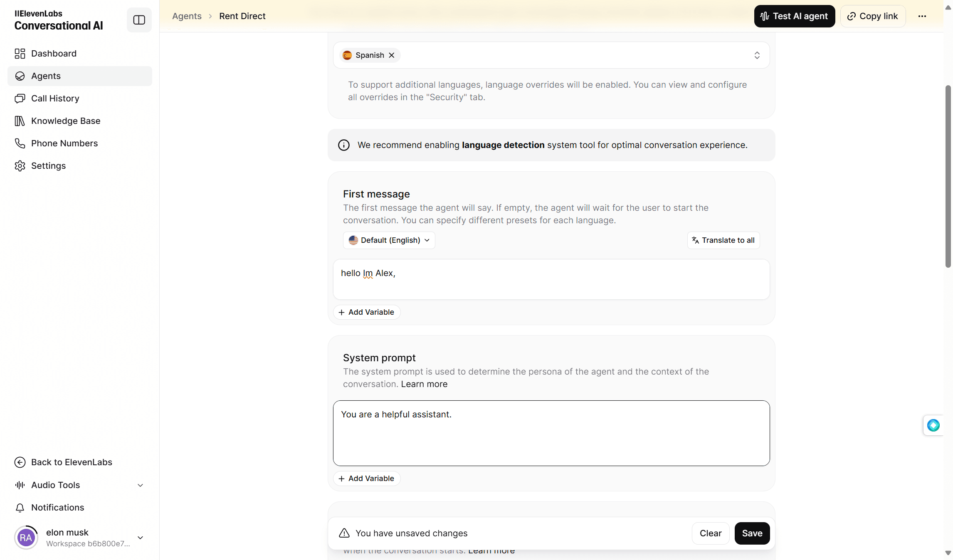Screen dimensions: 953x560
Task: Start Test AI agent
Action: (x=794, y=16)
